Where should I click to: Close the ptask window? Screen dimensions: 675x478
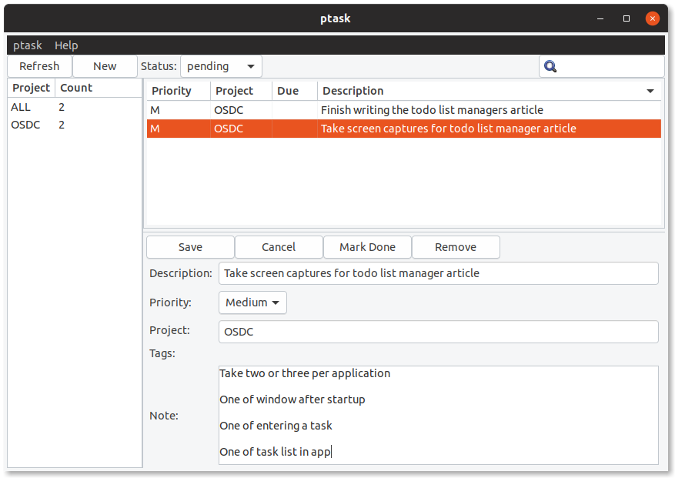(652, 18)
